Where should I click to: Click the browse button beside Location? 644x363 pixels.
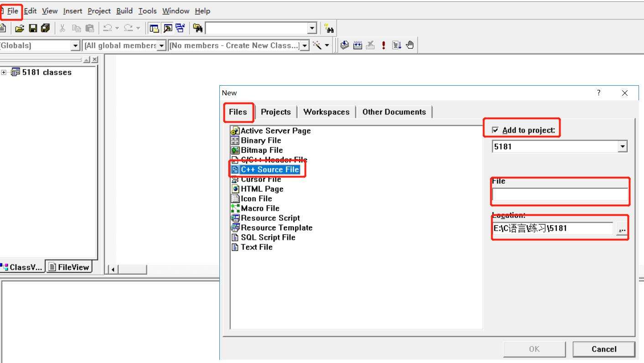pos(622,229)
